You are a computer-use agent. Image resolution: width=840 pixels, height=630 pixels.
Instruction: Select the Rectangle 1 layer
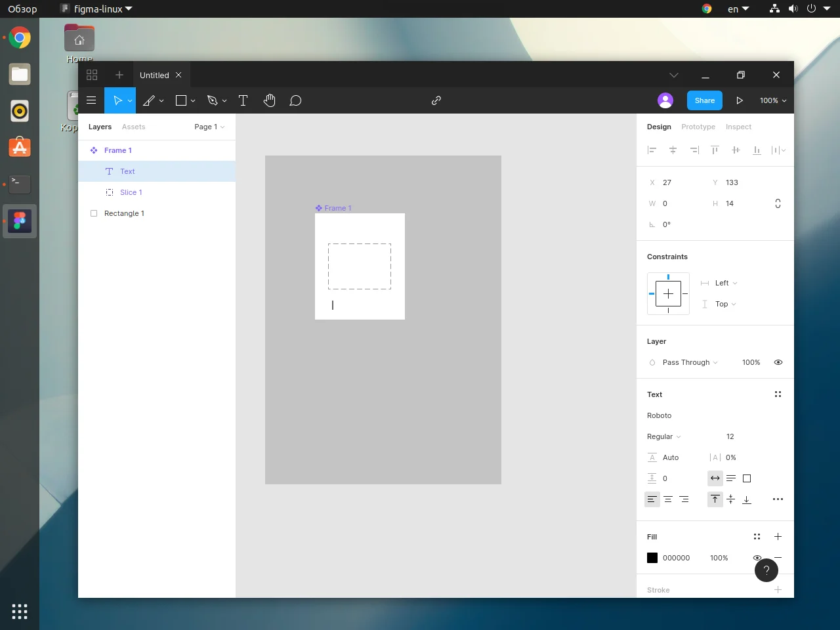pos(124,213)
